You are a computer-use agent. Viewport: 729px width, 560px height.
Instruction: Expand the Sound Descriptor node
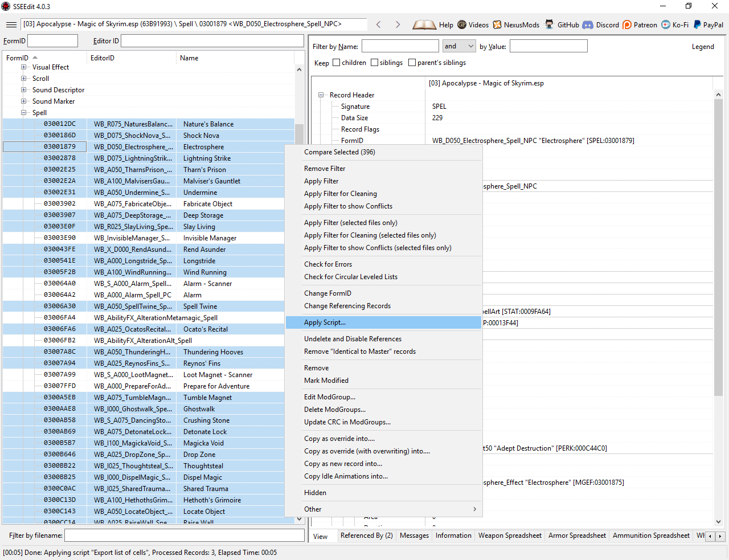(24, 90)
